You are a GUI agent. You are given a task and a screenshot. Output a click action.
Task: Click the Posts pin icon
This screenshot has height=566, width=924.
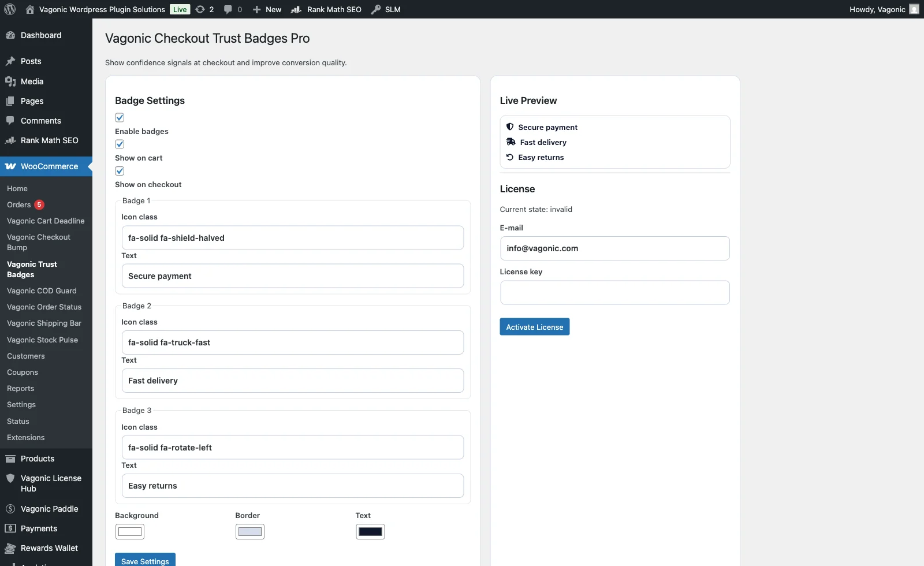(10, 61)
